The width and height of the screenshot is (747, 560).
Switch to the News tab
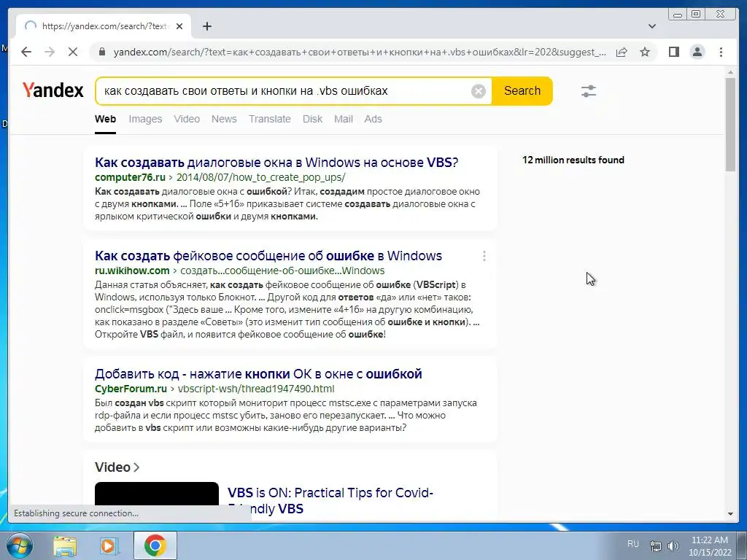tap(224, 119)
